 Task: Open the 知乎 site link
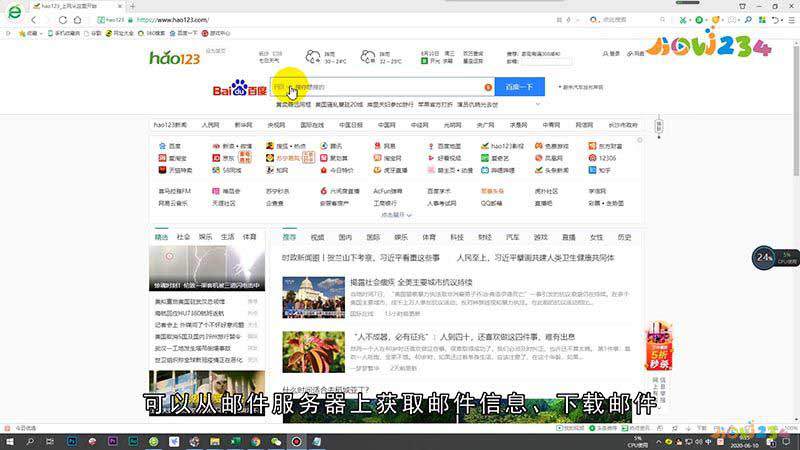tap(599, 170)
